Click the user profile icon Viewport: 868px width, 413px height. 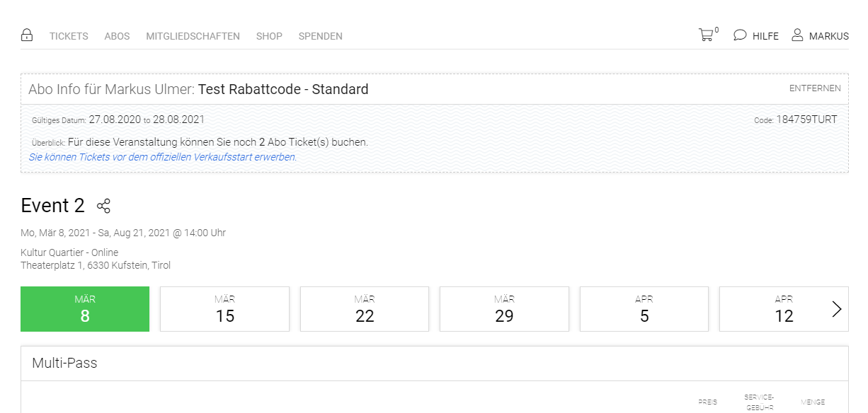[797, 35]
